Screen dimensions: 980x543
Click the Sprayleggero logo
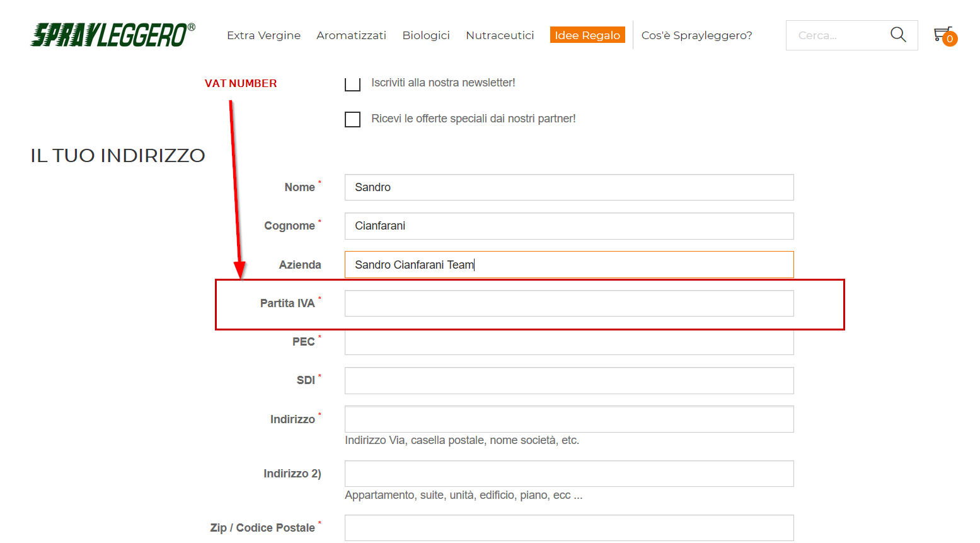[113, 35]
